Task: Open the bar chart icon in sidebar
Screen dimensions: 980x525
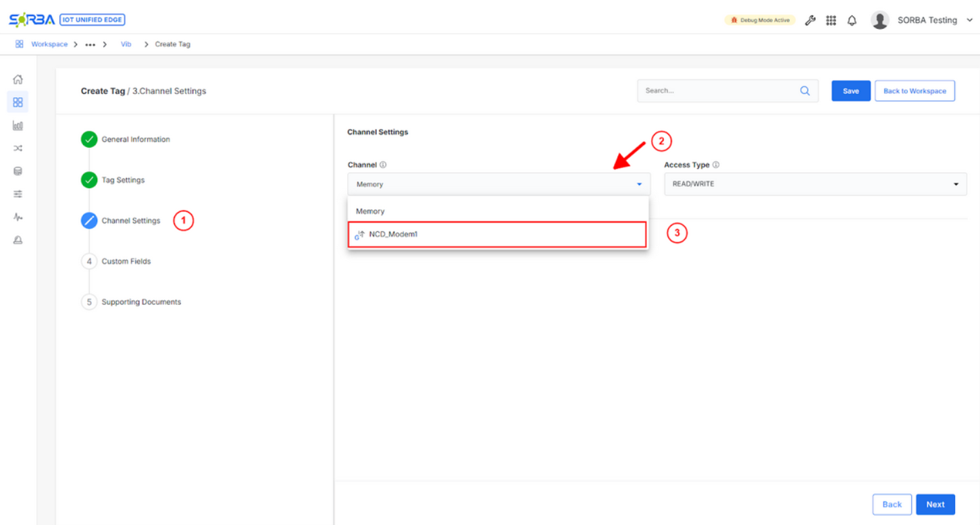Action: click(x=18, y=126)
